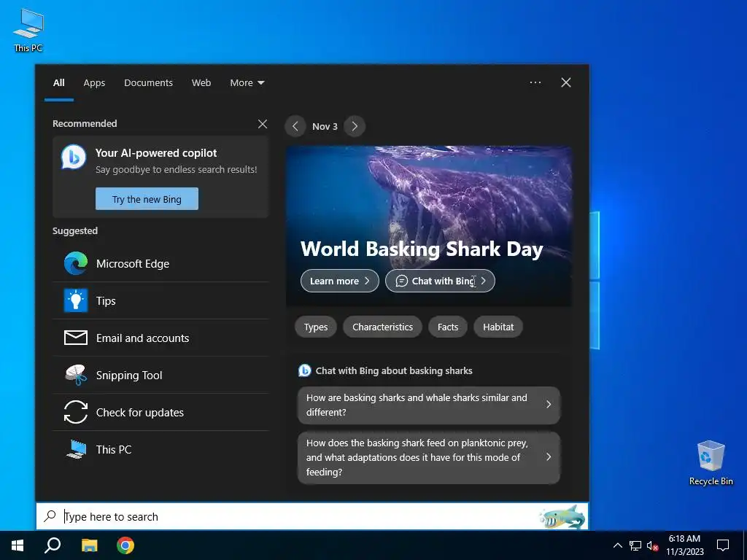Open the three-dots options menu

point(535,82)
